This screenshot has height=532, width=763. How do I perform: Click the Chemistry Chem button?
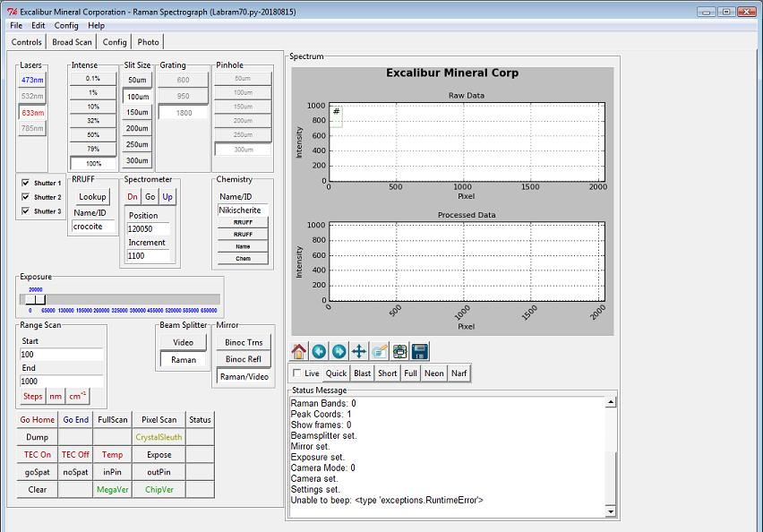[243, 259]
